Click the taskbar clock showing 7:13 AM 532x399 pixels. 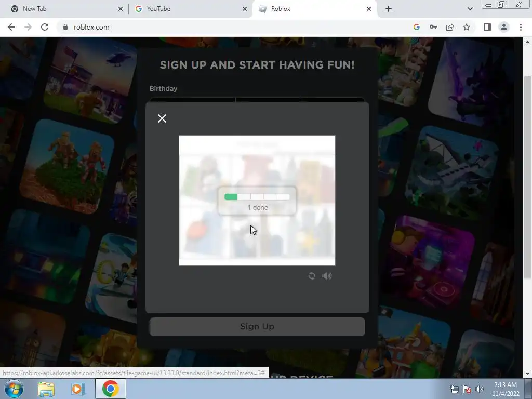coord(506,389)
